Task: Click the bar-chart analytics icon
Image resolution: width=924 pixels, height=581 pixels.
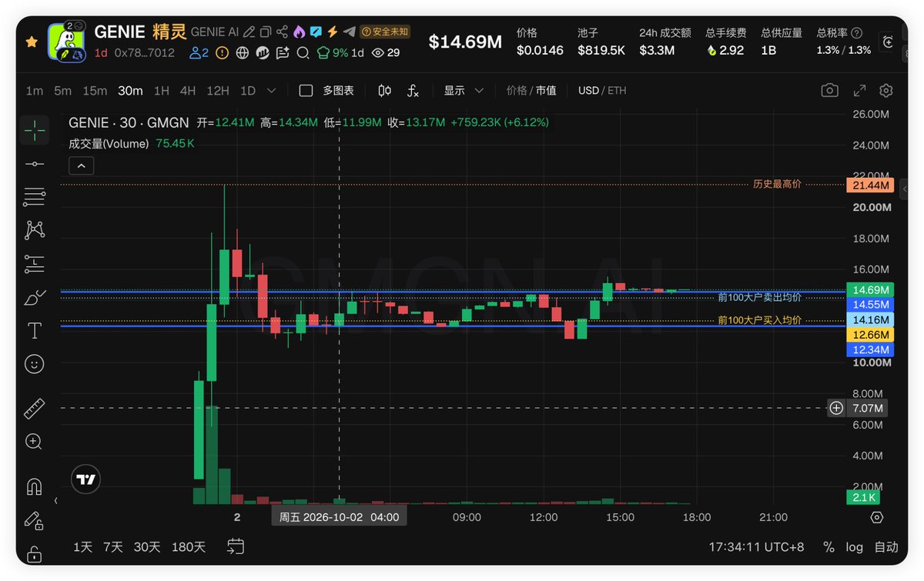Action: coord(263,53)
